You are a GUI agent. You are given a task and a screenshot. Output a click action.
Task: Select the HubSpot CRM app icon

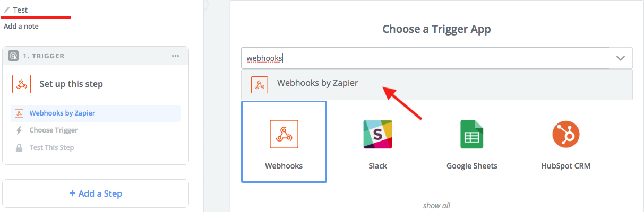[x=565, y=134]
